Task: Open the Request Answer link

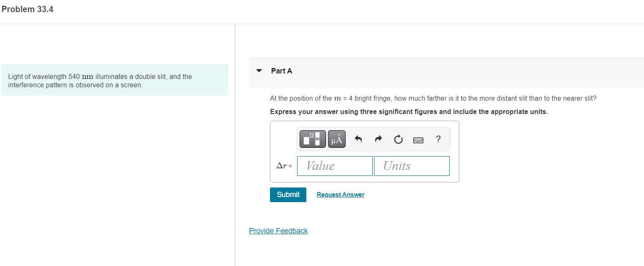Action: click(x=340, y=194)
